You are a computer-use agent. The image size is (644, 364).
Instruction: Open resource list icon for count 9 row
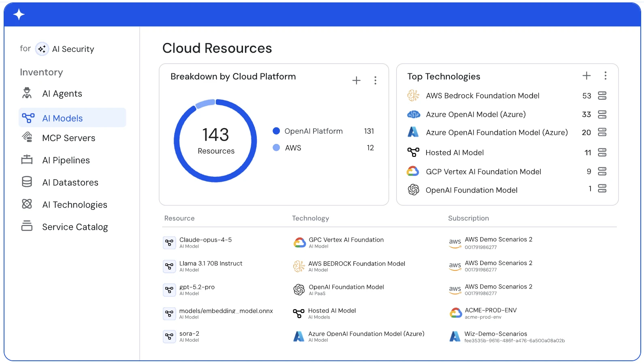click(x=602, y=171)
